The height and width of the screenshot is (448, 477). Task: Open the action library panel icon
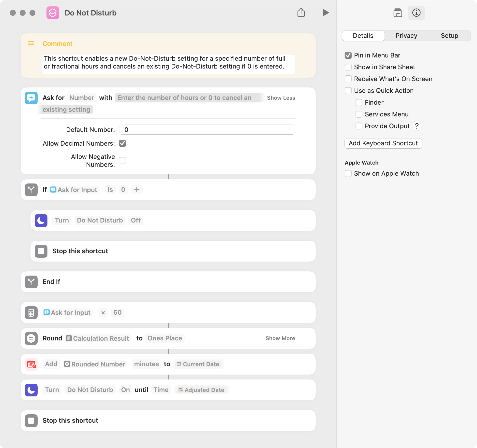click(x=398, y=13)
